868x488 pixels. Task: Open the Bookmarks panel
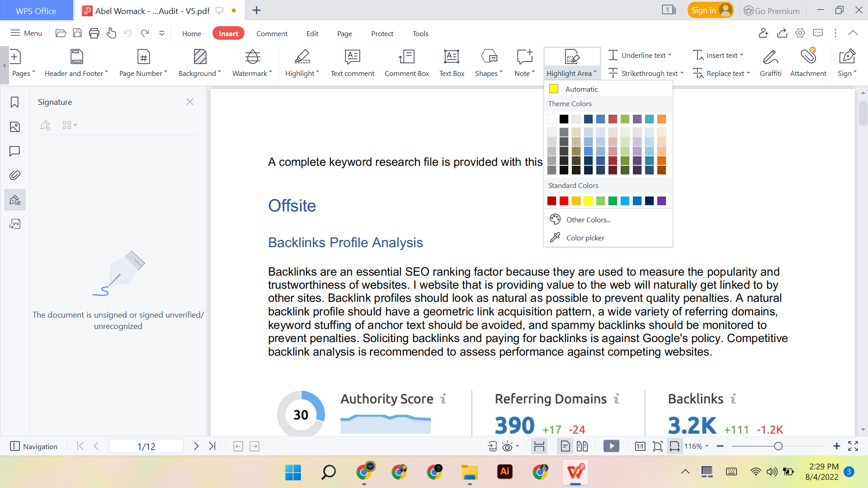coord(14,103)
